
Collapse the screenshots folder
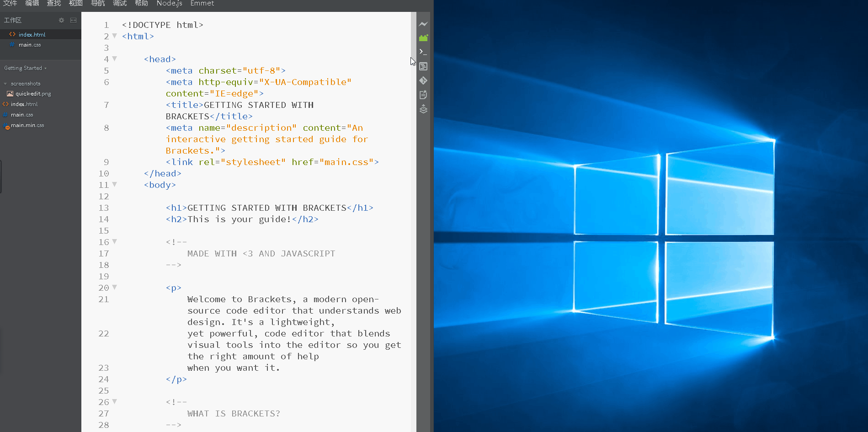pos(5,84)
